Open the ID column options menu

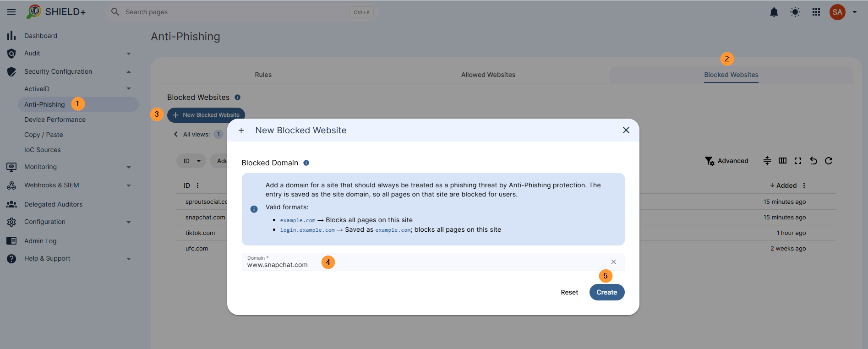pos(198,185)
